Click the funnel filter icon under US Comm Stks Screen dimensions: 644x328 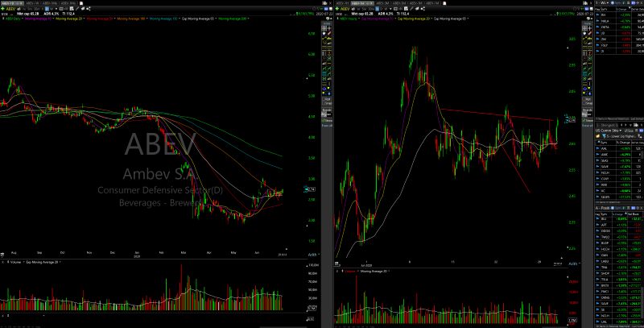pyautogui.click(x=604, y=136)
